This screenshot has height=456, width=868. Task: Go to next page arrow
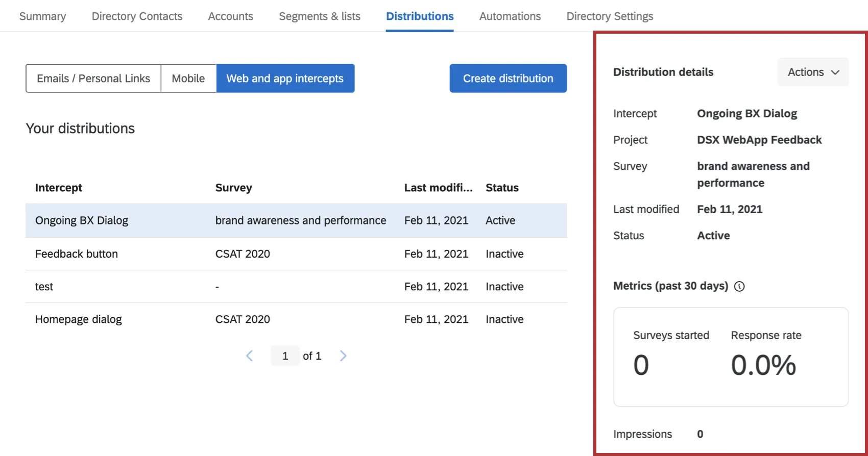(x=343, y=356)
